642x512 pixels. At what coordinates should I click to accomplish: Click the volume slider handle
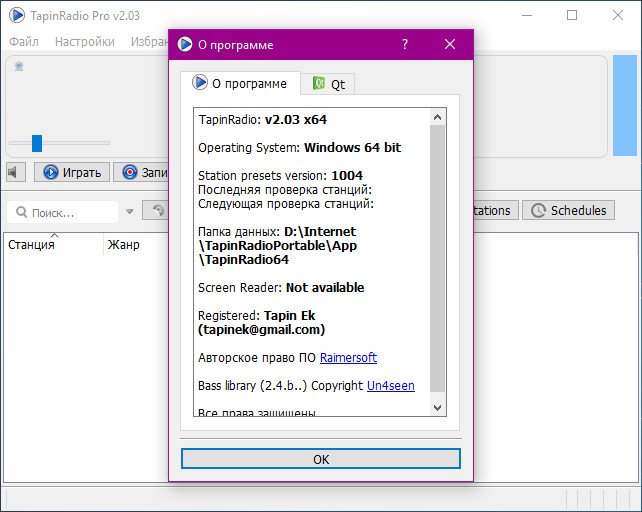[37, 143]
